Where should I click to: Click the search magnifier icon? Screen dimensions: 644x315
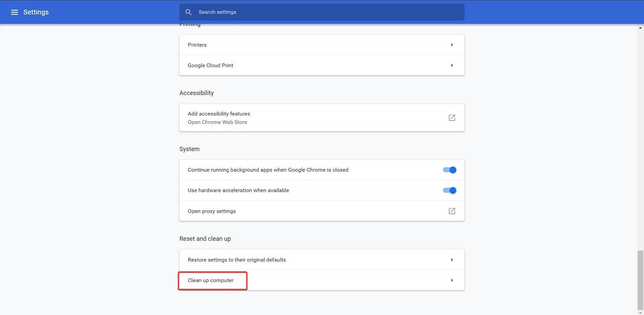click(188, 12)
